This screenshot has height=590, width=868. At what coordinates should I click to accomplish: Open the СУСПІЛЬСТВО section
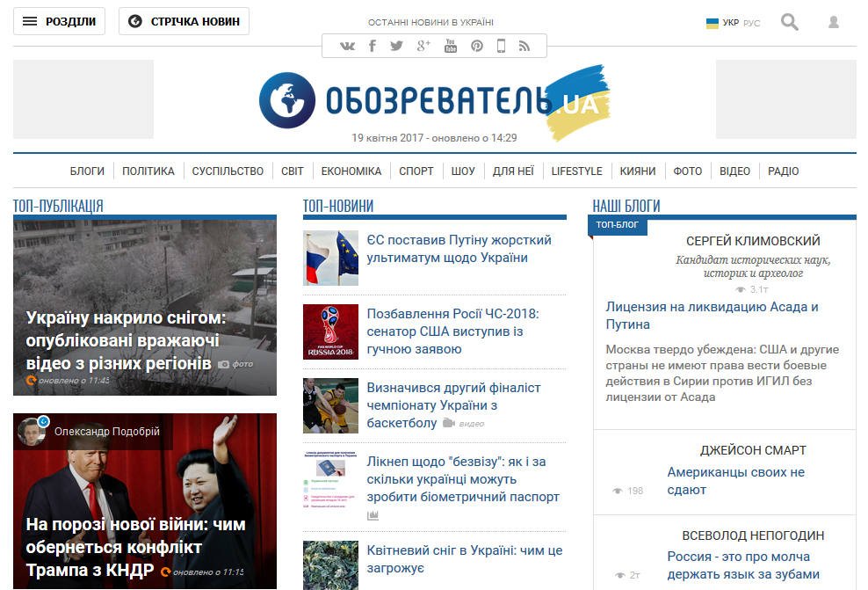pyautogui.click(x=228, y=171)
